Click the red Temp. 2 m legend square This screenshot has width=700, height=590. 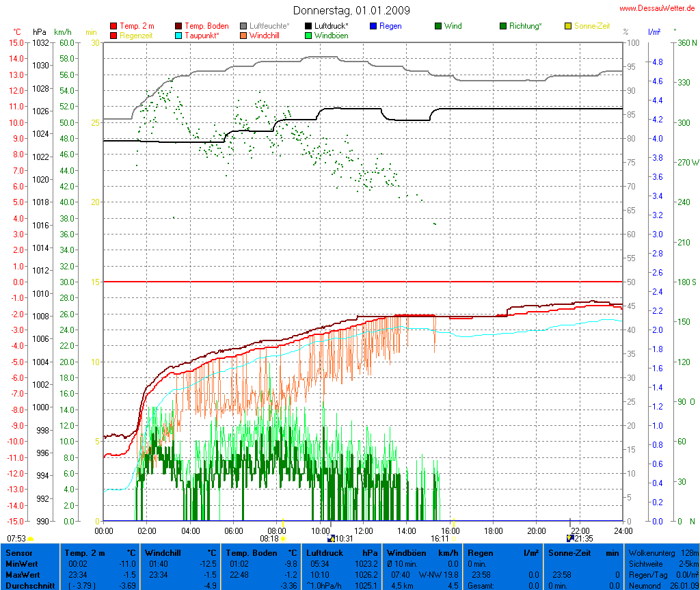click(x=113, y=26)
